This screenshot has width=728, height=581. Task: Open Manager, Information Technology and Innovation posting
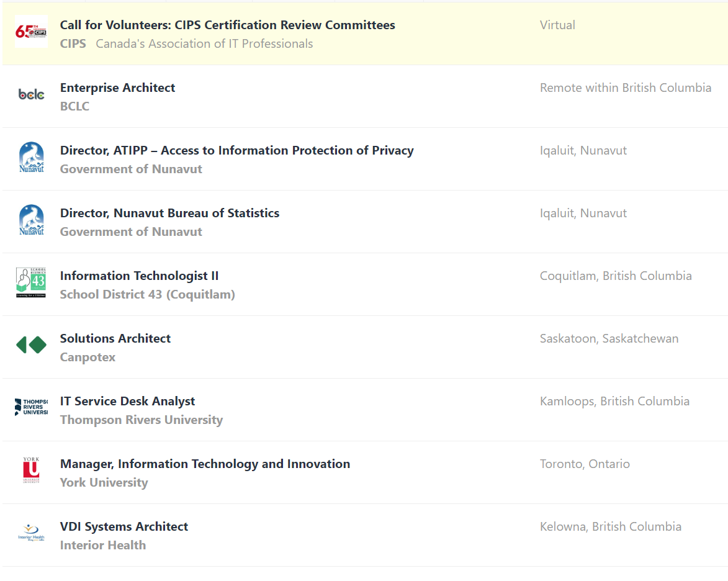tap(205, 464)
